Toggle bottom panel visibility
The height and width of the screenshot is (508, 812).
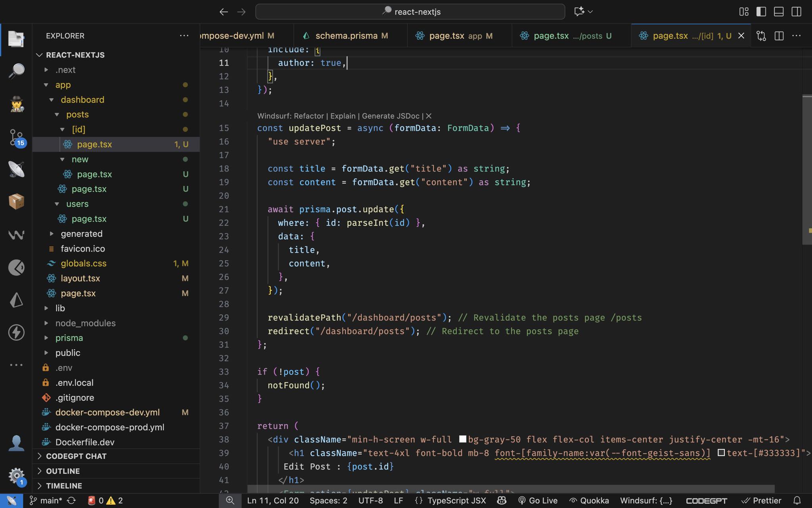779,12
